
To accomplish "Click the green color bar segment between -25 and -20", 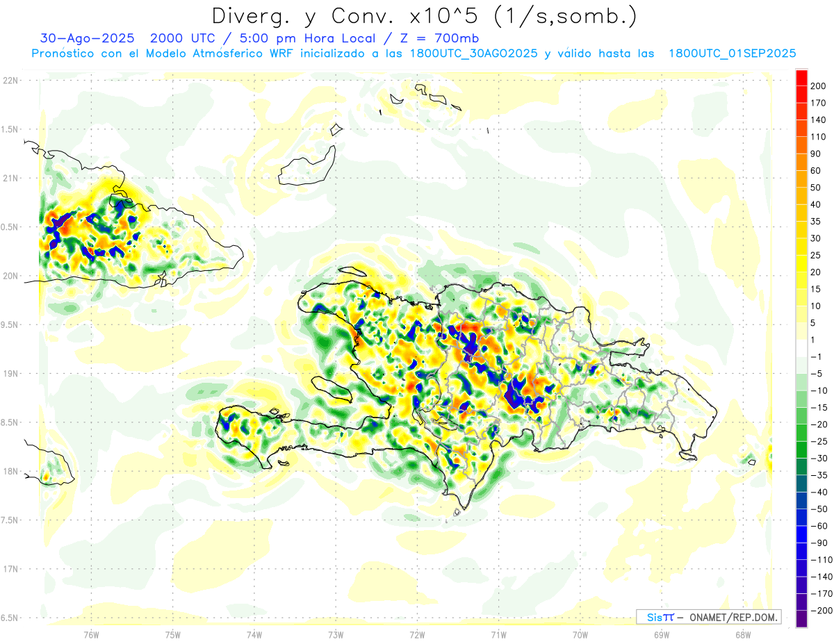I will pos(801,434).
